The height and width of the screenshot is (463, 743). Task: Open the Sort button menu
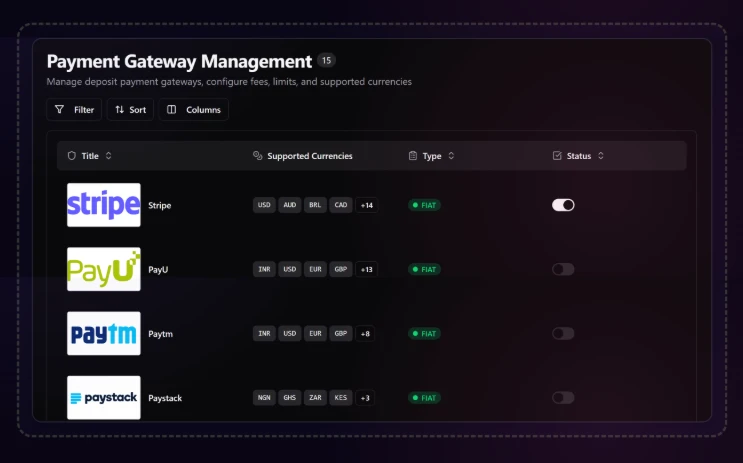click(x=130, y=110)
